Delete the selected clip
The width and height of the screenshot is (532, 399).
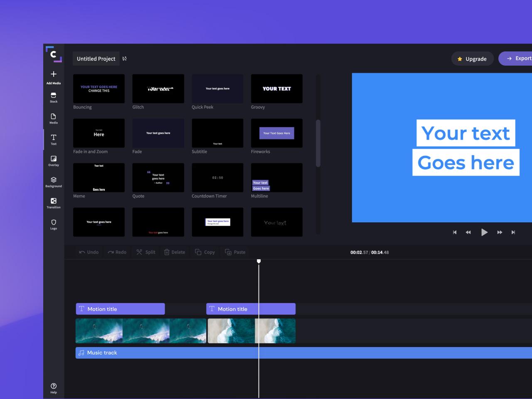(x=175, y=252)
